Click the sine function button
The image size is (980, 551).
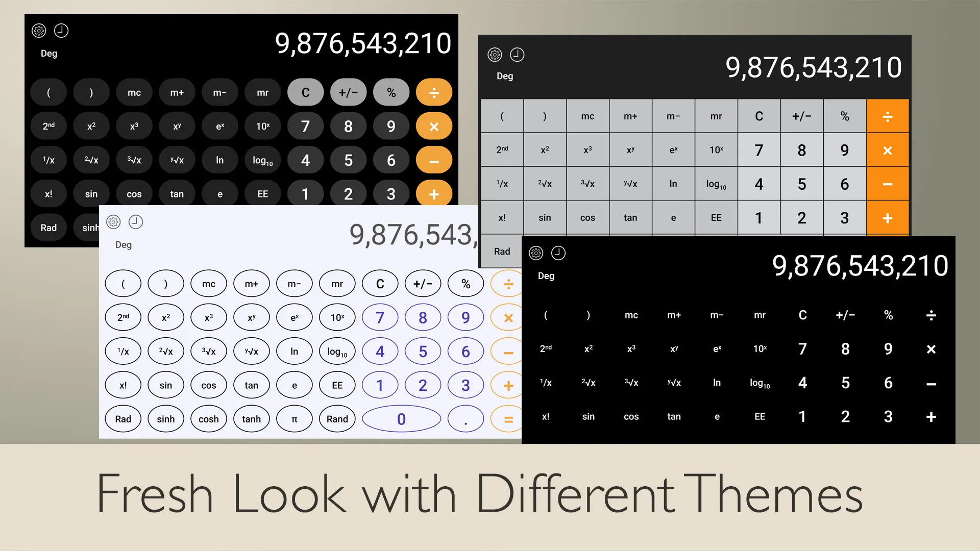[x=91, y=194]
